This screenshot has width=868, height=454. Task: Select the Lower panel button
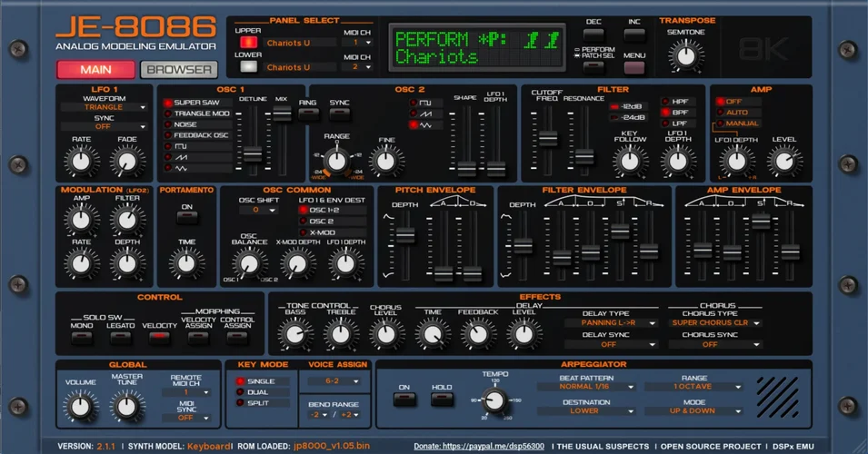[248, 67]
